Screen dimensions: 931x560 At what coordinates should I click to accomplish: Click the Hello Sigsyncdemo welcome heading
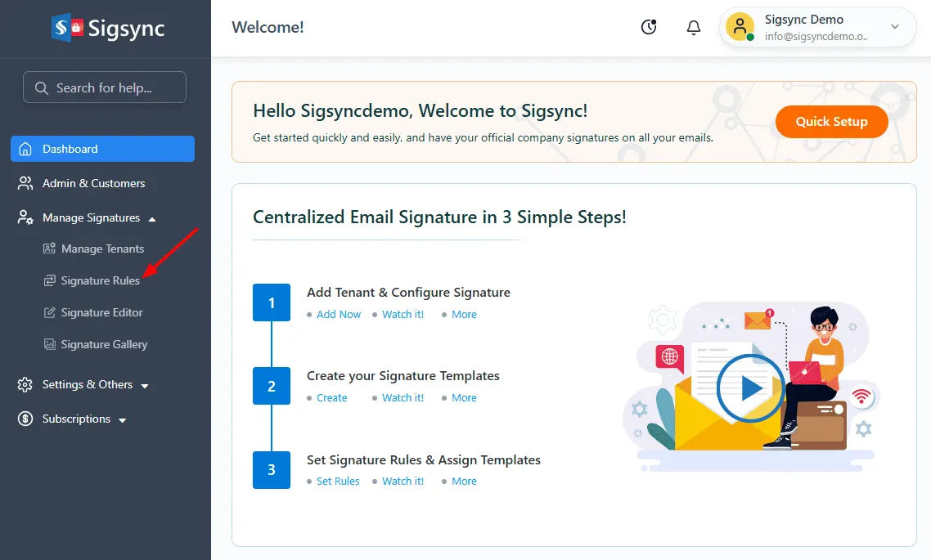421,111
